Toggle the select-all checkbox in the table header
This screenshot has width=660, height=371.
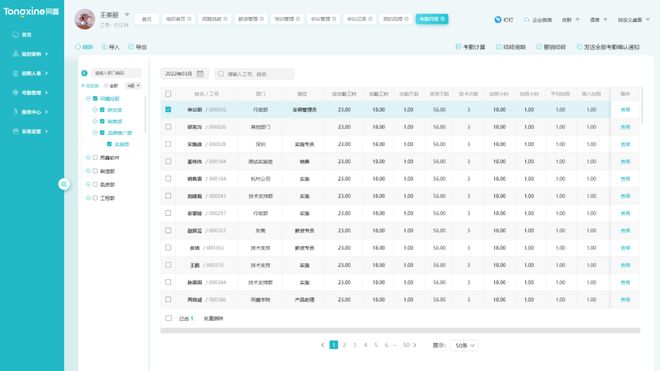(x=168, y=93)
